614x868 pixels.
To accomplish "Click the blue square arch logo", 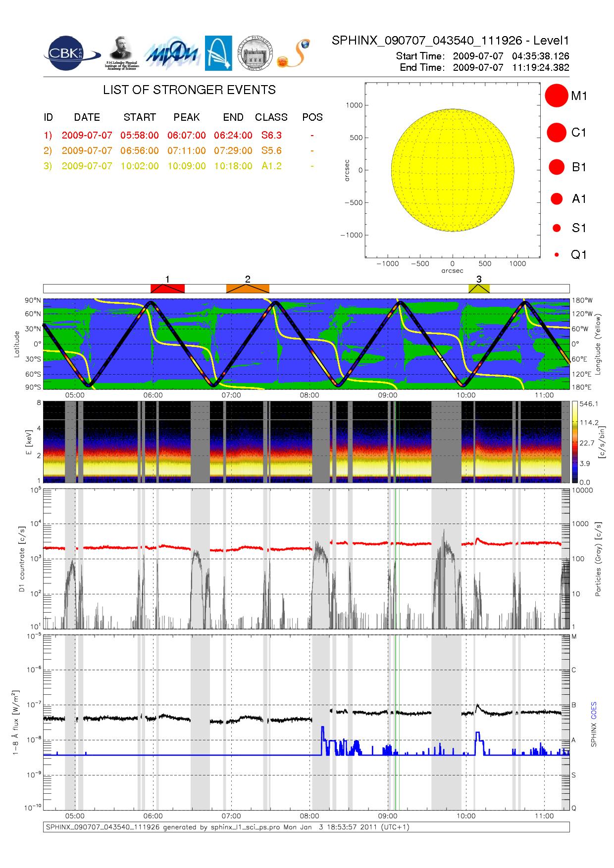I will pos(218,53).
